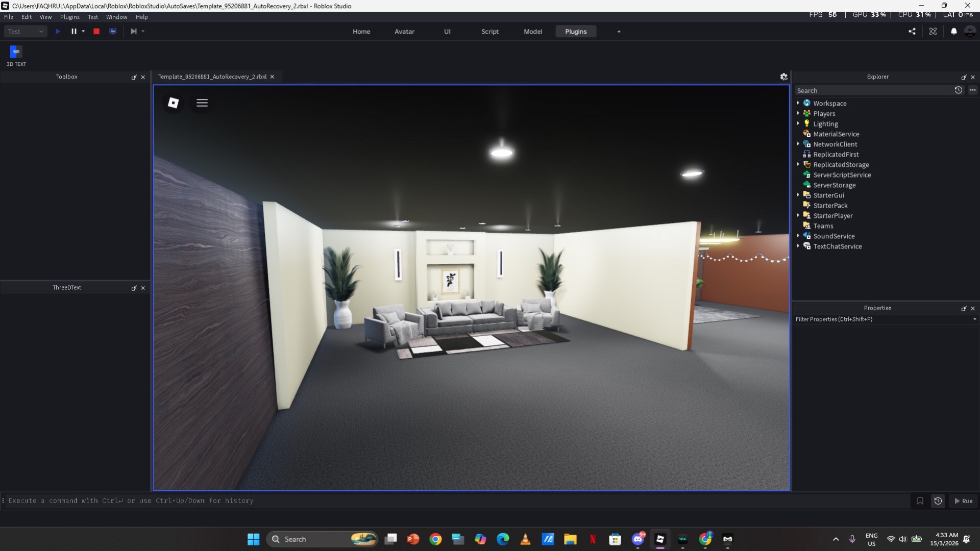Open Windows Start menu

253,539
